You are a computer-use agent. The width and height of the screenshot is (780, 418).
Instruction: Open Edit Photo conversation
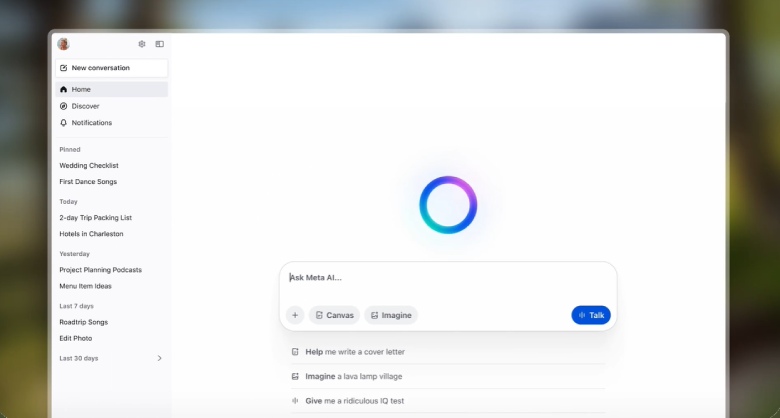pos(76,338)
